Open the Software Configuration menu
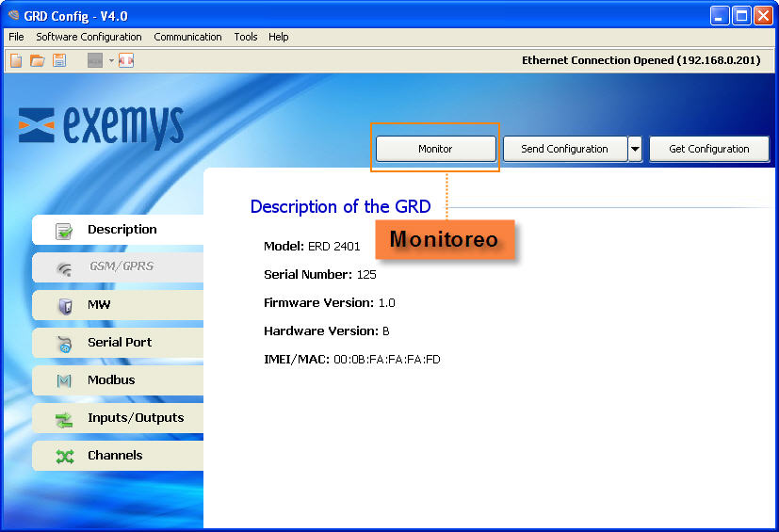The image size is (779, 532). 89,37
